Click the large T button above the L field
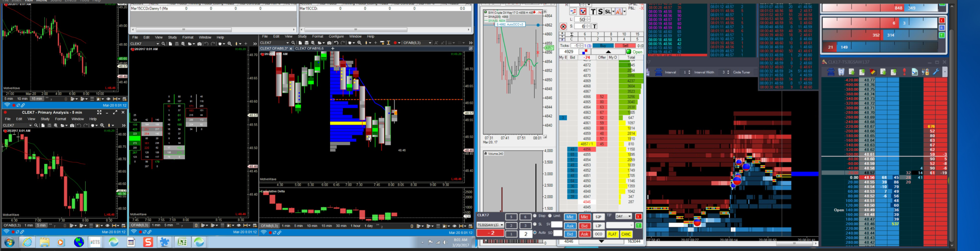 593,12
